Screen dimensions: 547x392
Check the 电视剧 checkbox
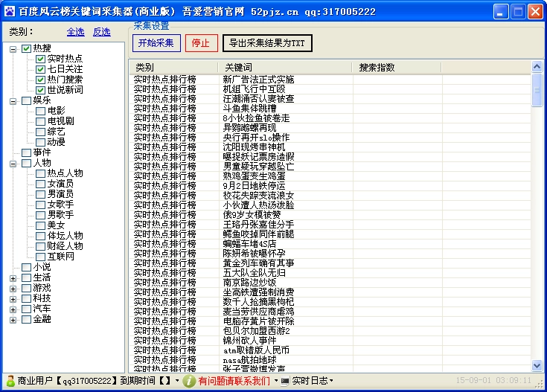point(40,121)
